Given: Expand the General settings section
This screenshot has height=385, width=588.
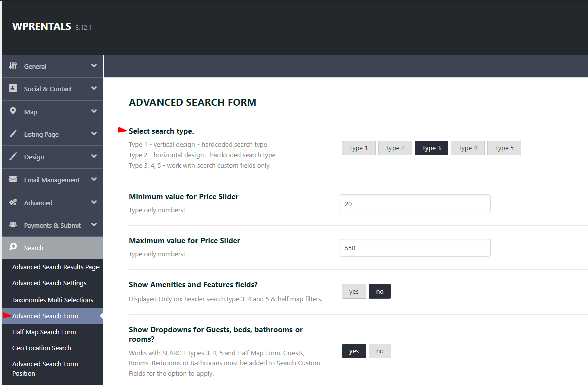Looking at the screenshot, I should 94,66.
